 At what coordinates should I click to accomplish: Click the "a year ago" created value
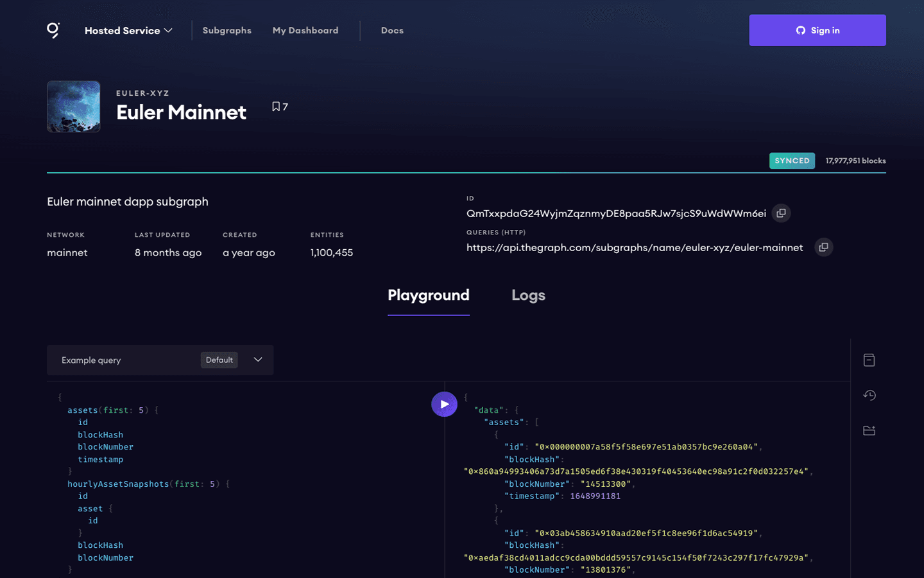249,252
